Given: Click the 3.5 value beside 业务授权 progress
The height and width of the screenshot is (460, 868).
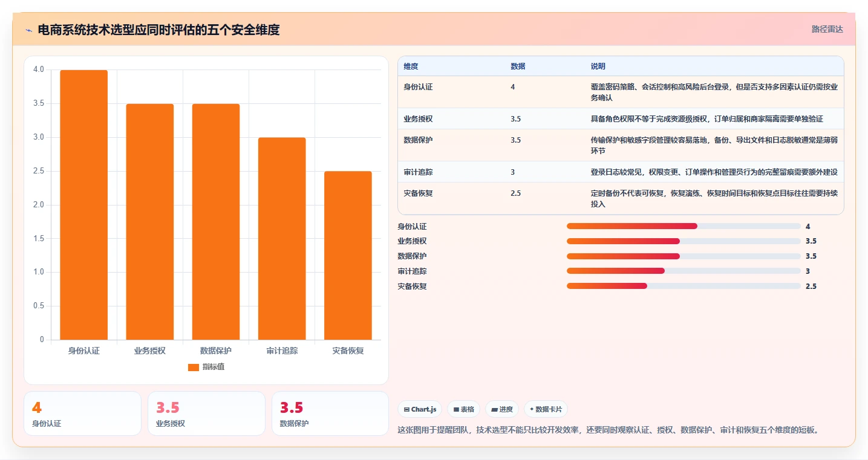Looking at the screenshot, I should (x=811, y=241).
